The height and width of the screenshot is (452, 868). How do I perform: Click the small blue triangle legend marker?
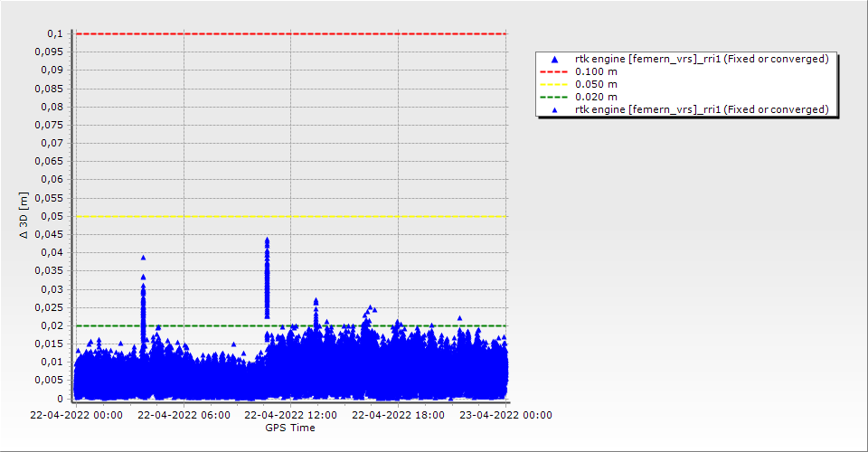(554, 109)
